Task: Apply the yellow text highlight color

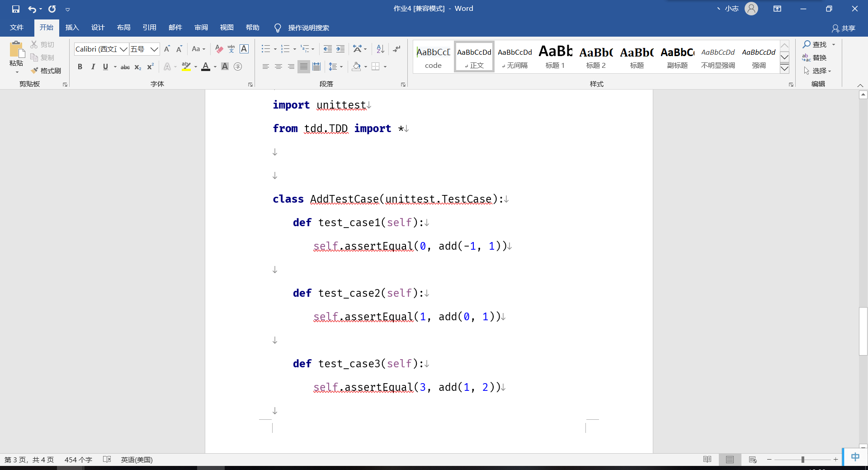Action: (x=186, y=66)
